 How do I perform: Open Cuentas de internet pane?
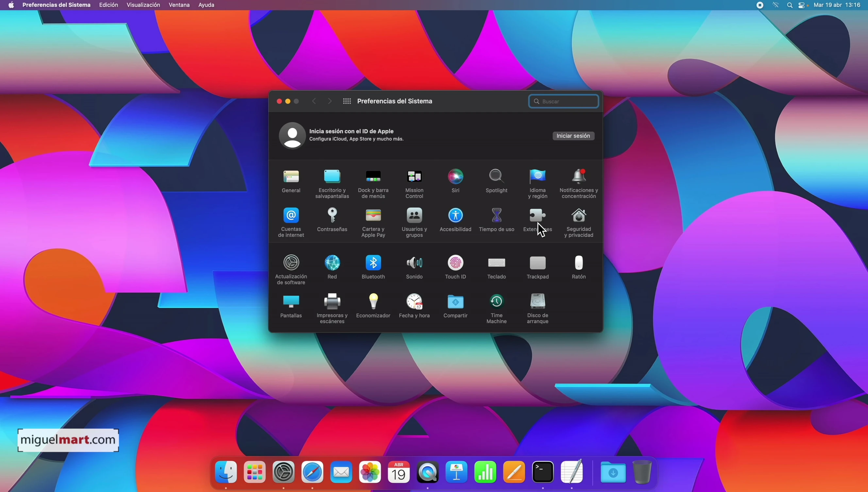pyautogui.click(x=291, y=223)
